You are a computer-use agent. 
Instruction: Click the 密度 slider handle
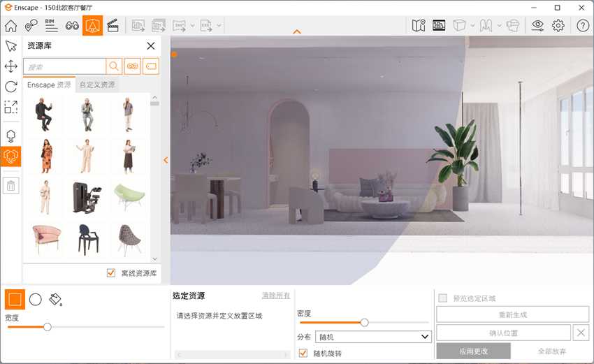tap(364, 322)
